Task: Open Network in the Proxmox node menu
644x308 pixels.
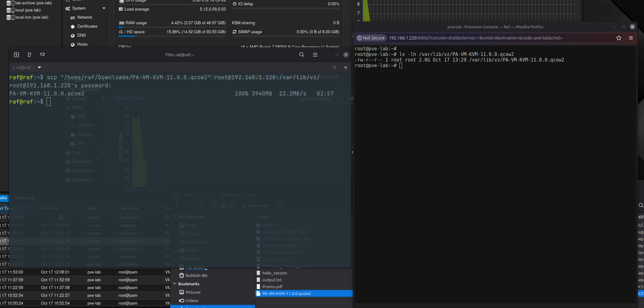Action: coord(84,17)
